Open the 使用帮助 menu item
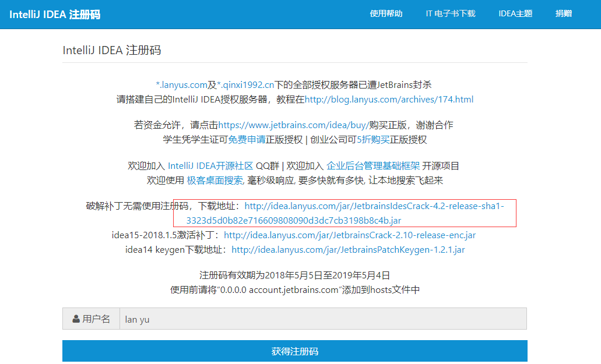Viewport: 601px width, 364px height. (x=386, y=14)
